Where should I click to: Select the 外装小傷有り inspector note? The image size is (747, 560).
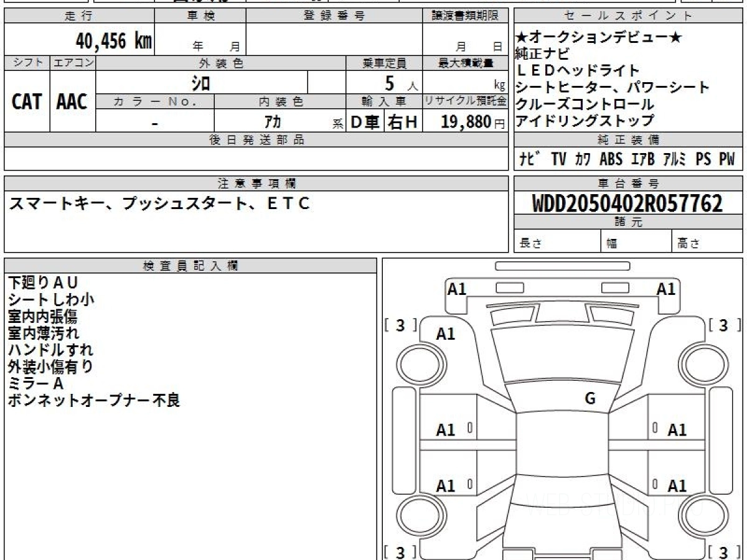[x=50, y=366]
